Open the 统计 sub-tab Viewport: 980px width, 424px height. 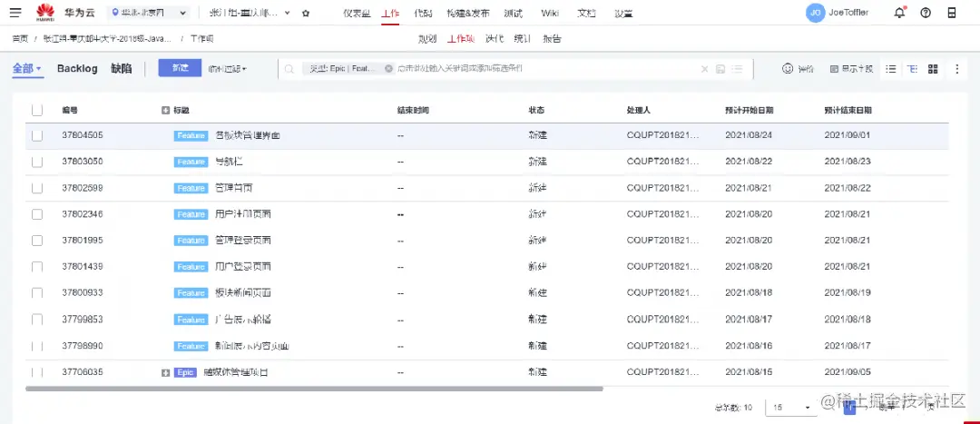pos(523,39)
